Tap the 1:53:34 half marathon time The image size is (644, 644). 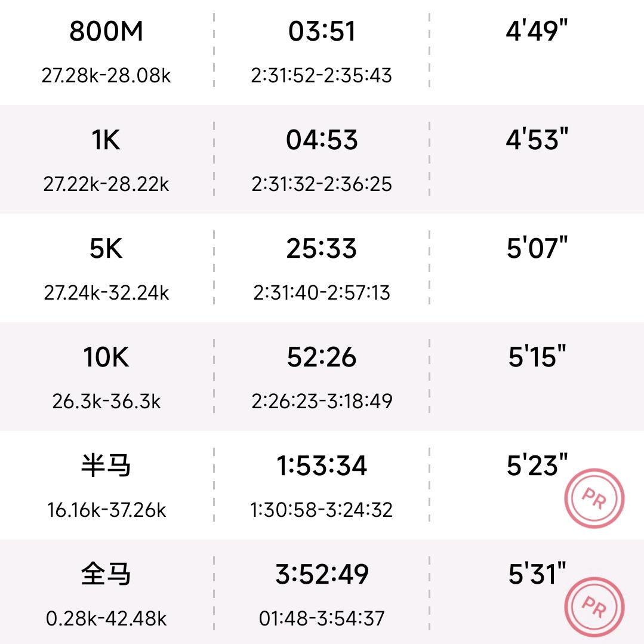coord(322,466)
